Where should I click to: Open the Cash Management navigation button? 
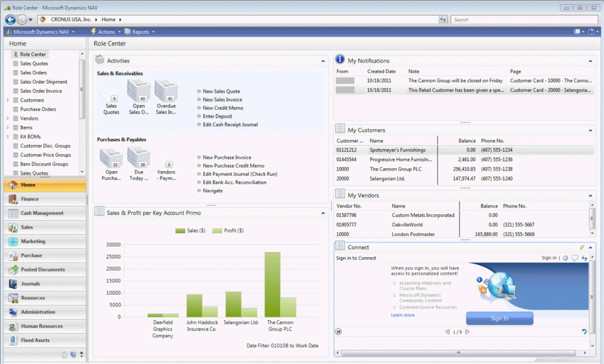pyautogui.click(x=45, y=213)
